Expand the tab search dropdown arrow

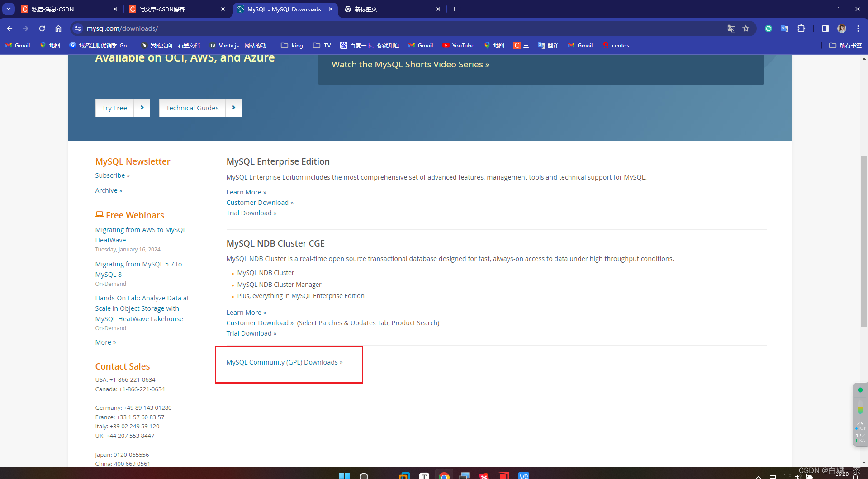[9, 9]
